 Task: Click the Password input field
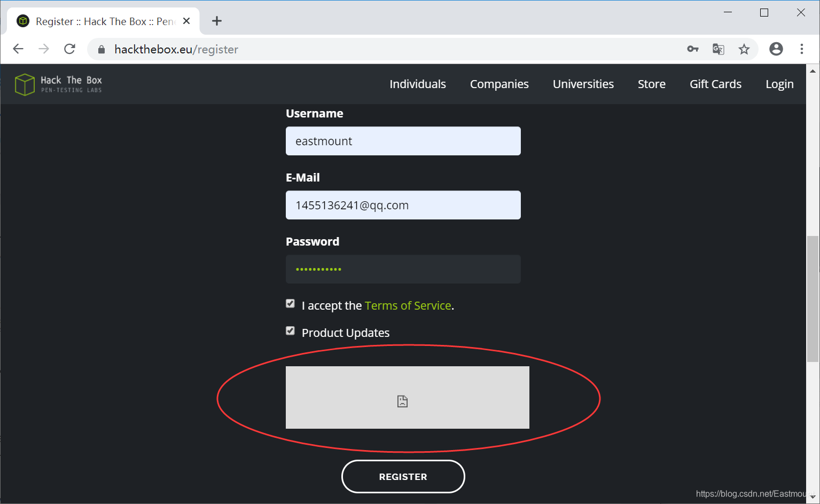pos(403,269)
